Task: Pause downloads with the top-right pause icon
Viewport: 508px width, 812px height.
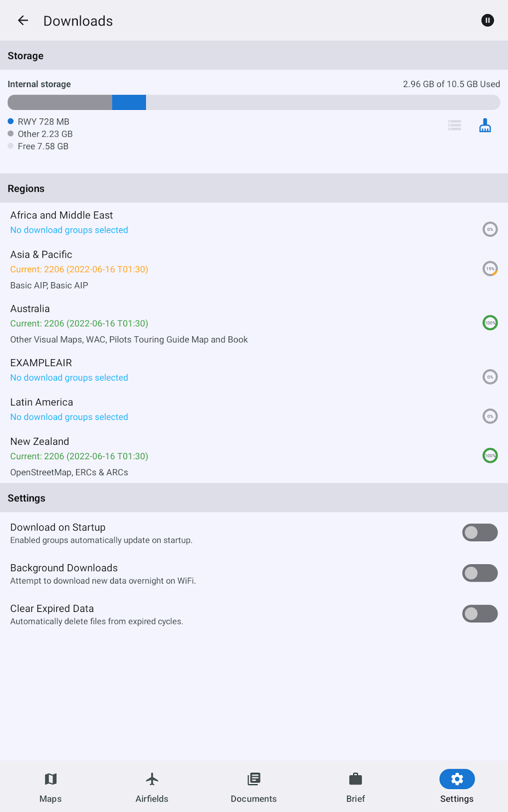Action: [x=487, y=20]
